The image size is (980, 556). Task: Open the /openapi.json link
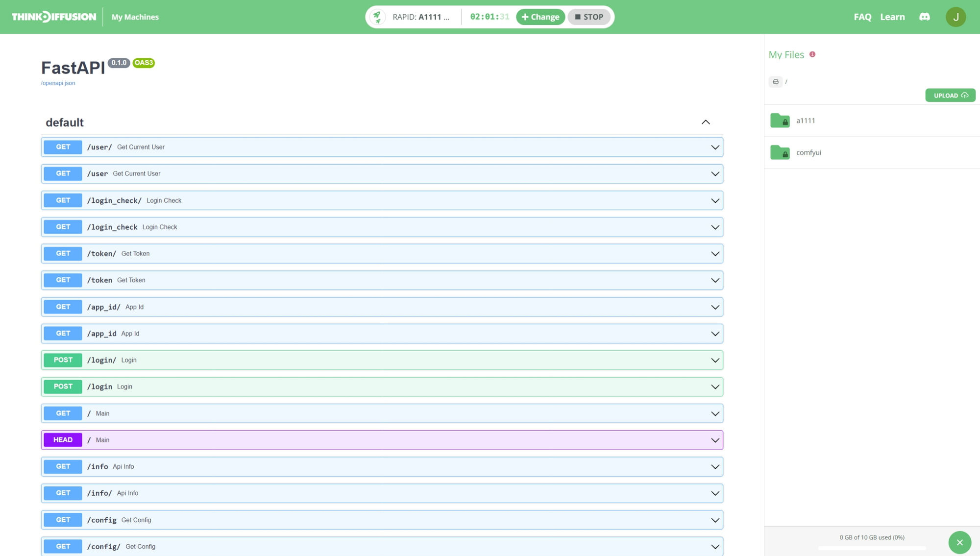[x=58, y=83]
